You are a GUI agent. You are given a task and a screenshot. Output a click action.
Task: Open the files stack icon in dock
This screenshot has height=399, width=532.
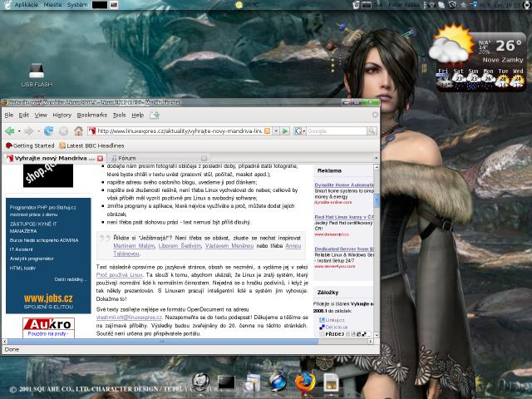click(x=252, y=382)
